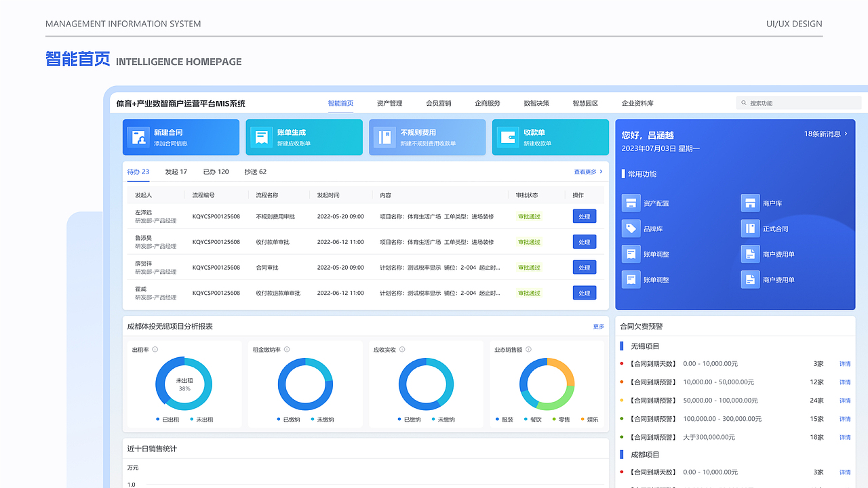
Task: Click the 审批状态 column header
Action: coord(527,195)
